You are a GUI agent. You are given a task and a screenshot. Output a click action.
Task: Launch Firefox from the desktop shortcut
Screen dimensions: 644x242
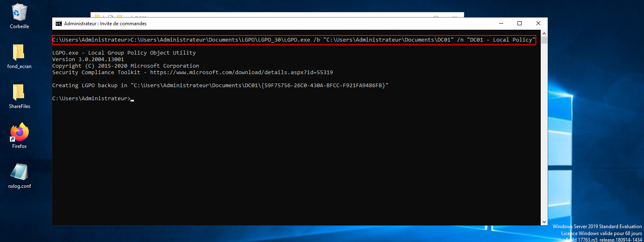[x=19, y=132]
